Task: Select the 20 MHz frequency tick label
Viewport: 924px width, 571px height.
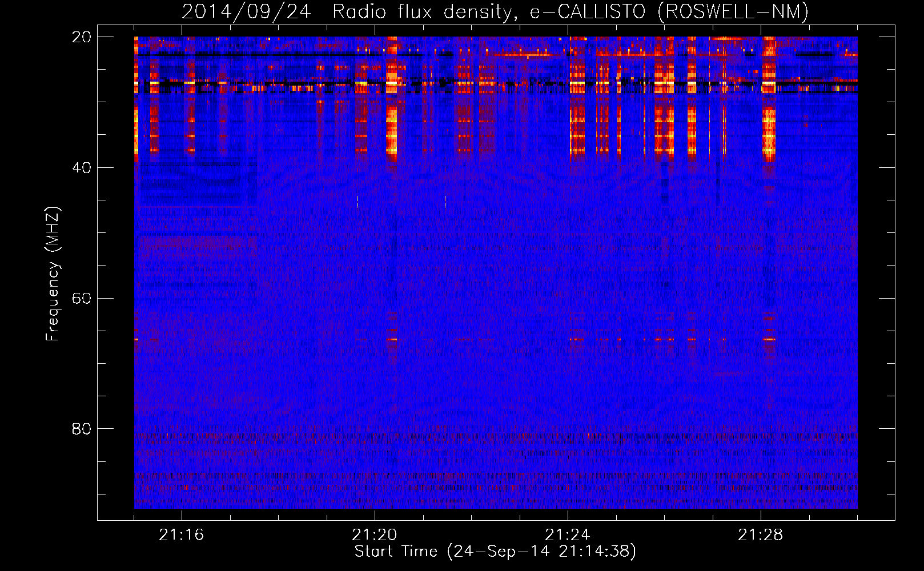Action: (x=82, y=37)
